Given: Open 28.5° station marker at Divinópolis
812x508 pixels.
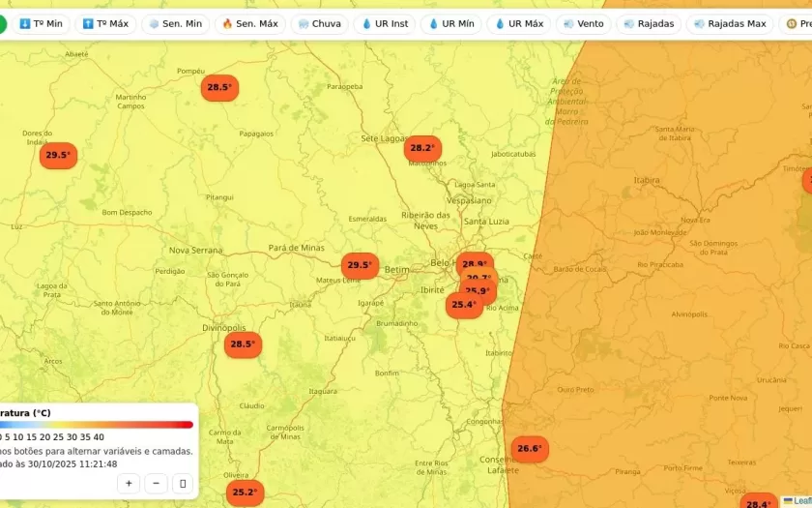Looking at the screenshot, I should (x=243, y=344).
